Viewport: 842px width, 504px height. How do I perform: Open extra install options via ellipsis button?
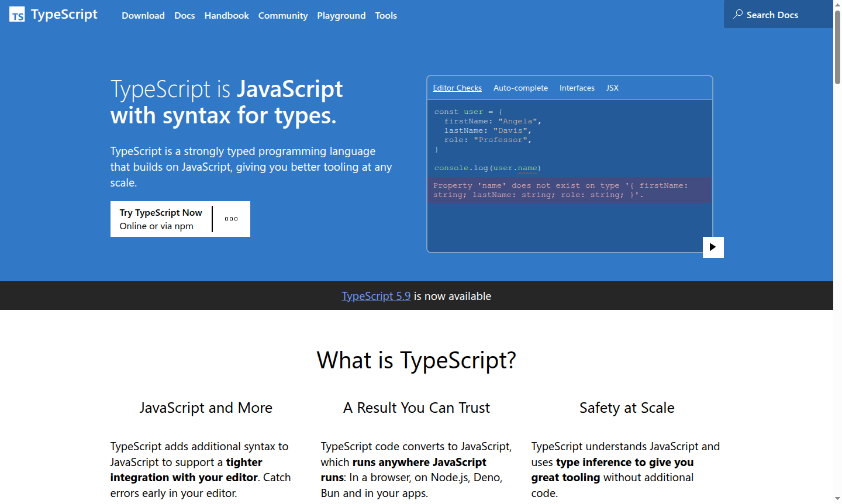tap(231, 219)
